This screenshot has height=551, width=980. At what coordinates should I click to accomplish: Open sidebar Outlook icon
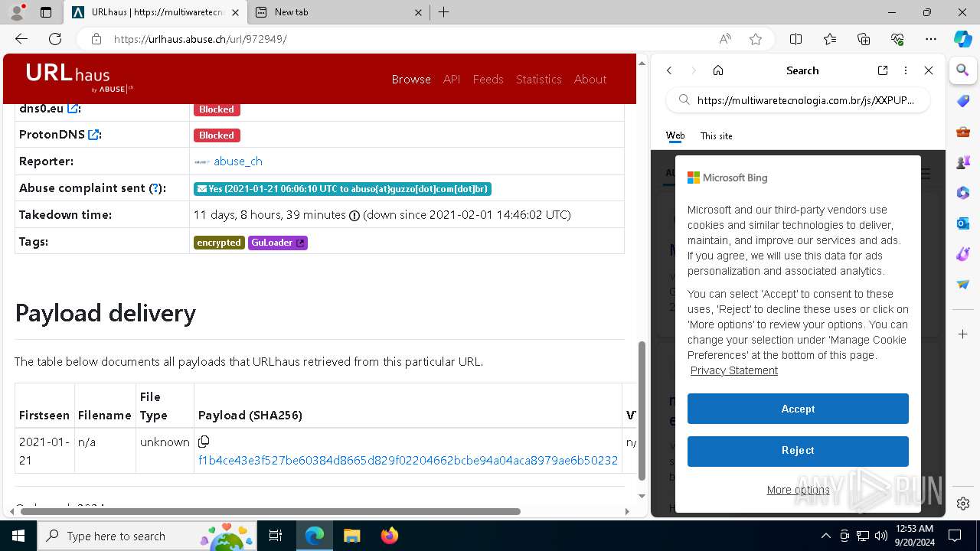point(963,223)
